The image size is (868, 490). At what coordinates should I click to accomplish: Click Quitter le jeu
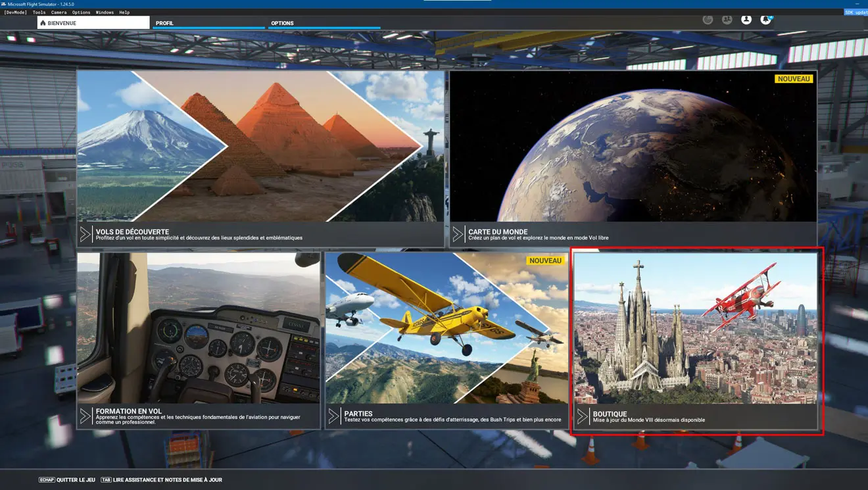[x=67, y=480]
